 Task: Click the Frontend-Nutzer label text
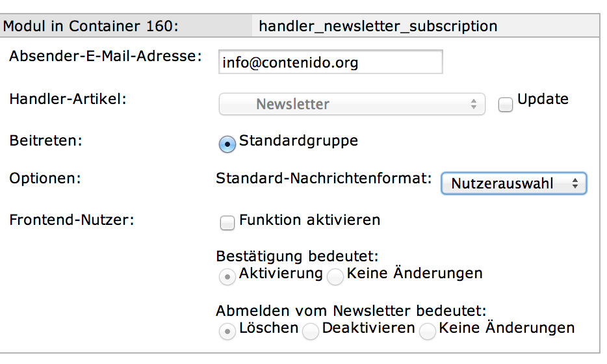coord(71,220)
